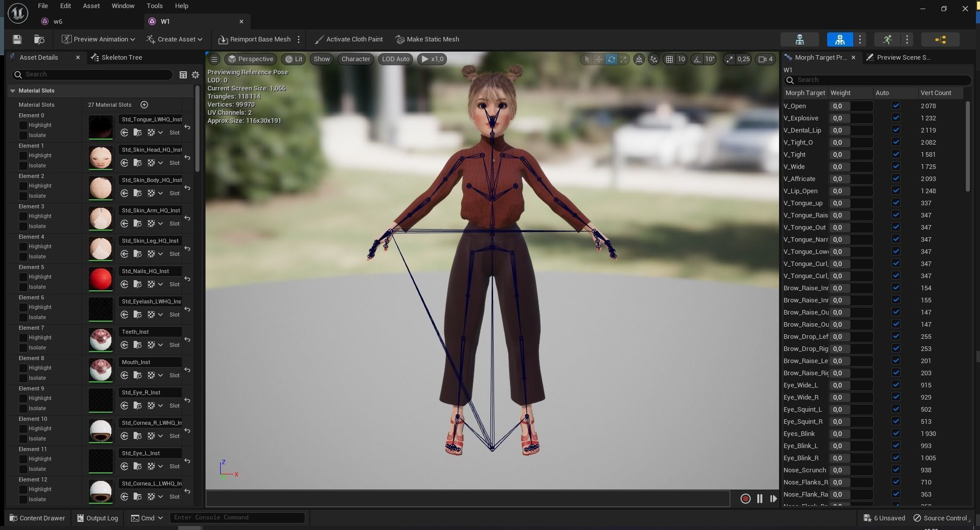Screen dimensions: 980x530
Task: Pause the animation playback
Action: point(760,499)
